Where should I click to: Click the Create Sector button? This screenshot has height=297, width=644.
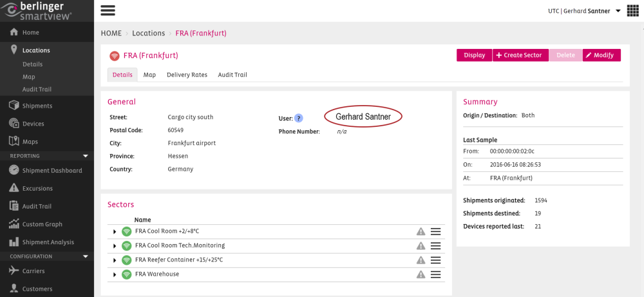520,55
